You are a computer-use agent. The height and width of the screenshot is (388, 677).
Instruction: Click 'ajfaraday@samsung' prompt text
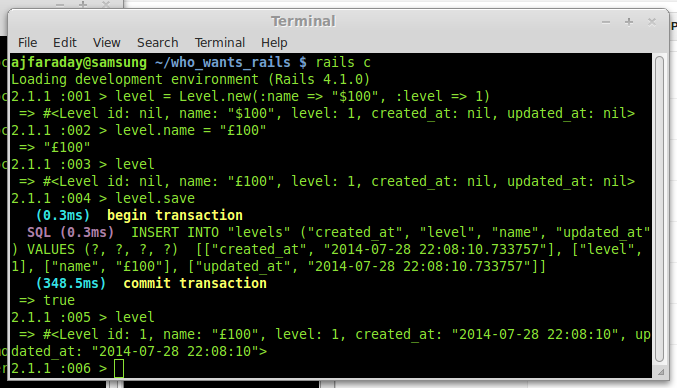click(79, 63)
